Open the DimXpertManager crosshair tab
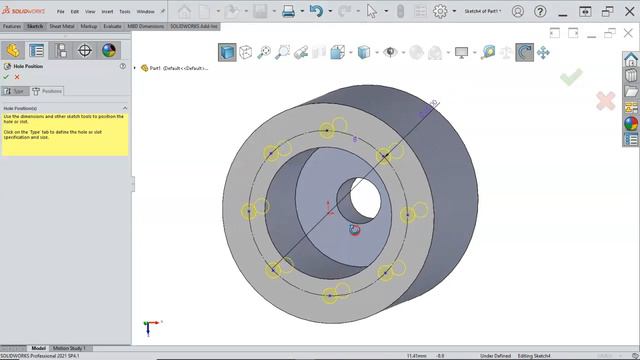Image resolution: width=640 pixels, height=360 pixels. [x=85, y=51]
